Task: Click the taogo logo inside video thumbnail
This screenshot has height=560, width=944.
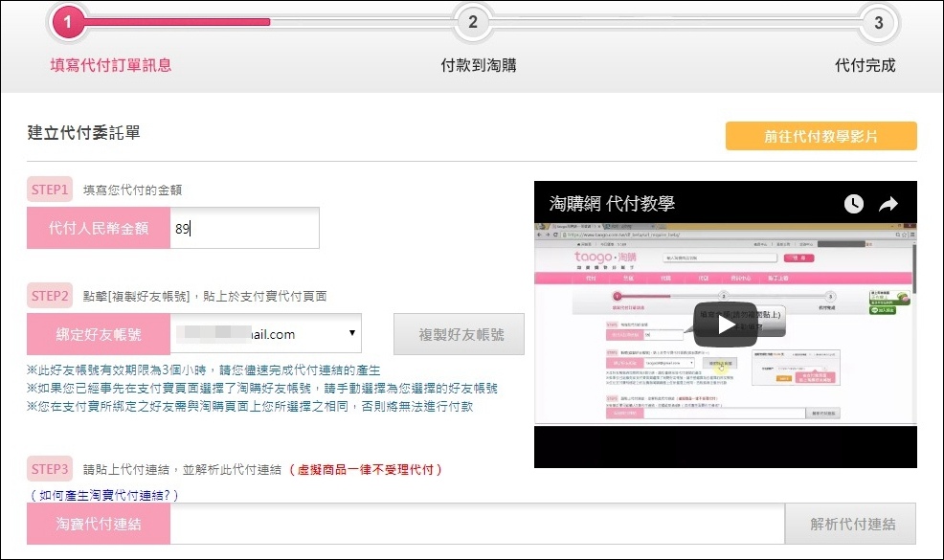Action: click(604, 258)
